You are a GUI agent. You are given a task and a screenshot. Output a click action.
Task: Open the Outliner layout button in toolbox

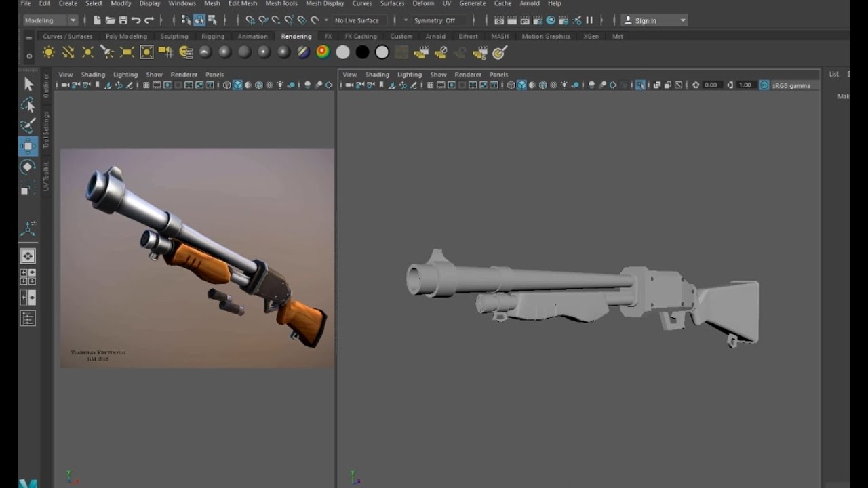tap(28, 319)
